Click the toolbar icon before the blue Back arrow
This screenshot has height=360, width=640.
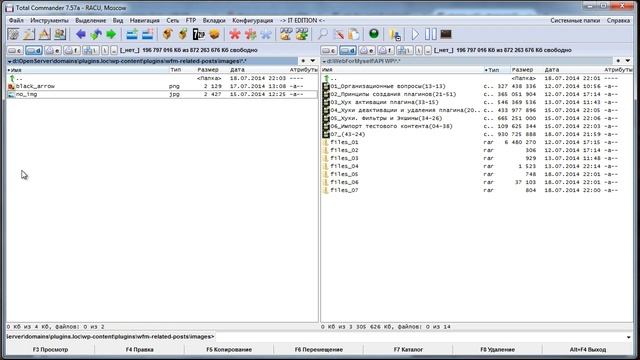tap(60, 34)
